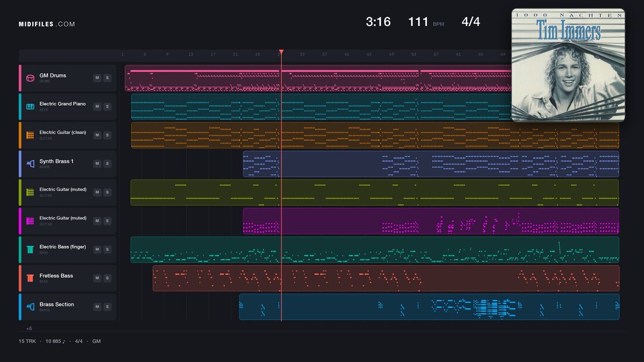Image resolution: width=644 pixels, height=362 pixels.
Task: Select the Brass Section track name
Action: point(57,305)
